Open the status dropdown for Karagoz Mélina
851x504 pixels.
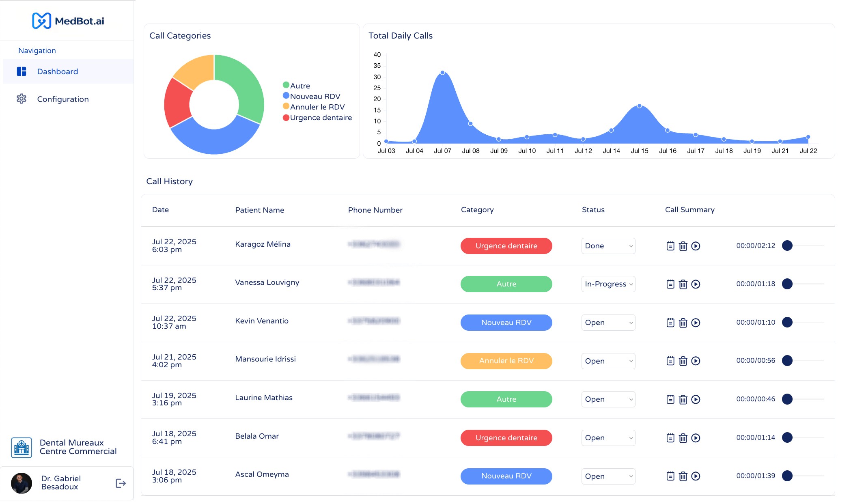click(608, 246)
